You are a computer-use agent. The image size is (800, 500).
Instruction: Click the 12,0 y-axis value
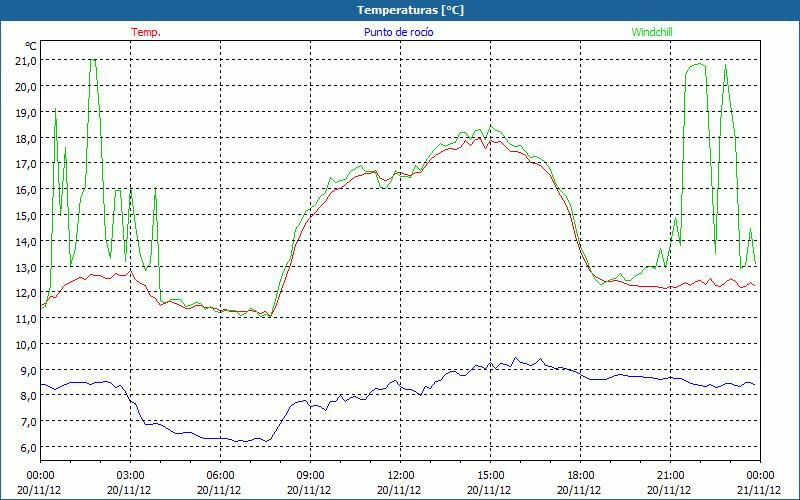click(26, 293)
